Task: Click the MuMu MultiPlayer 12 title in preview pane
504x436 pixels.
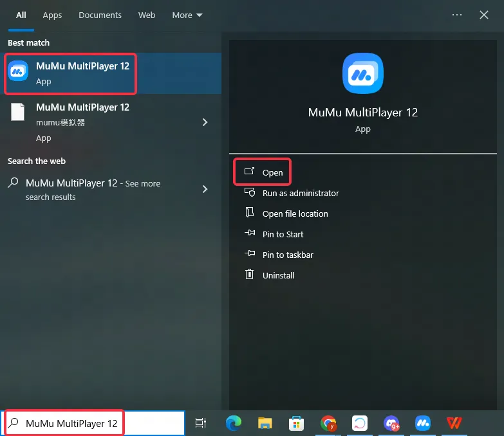Action: [363, 113]
